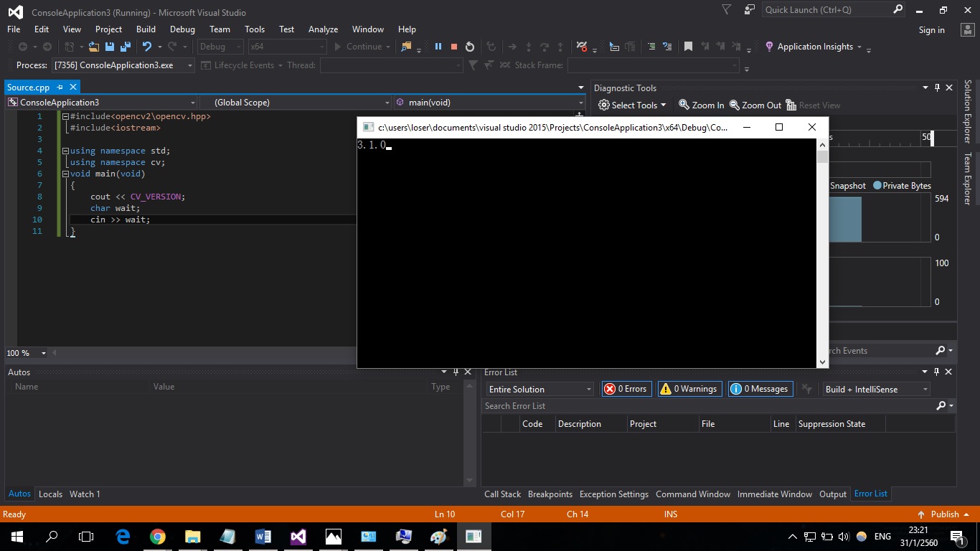The height and width of the screenshot is (551, 980).
Task: Switch to the Locals tab
Action: pos(50,494)
